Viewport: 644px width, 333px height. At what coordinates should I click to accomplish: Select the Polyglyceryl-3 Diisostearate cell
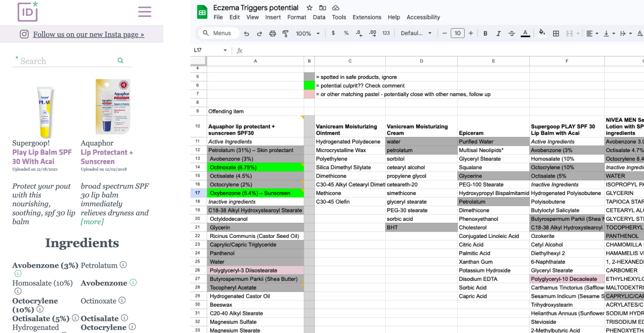[x=255, y=270]
